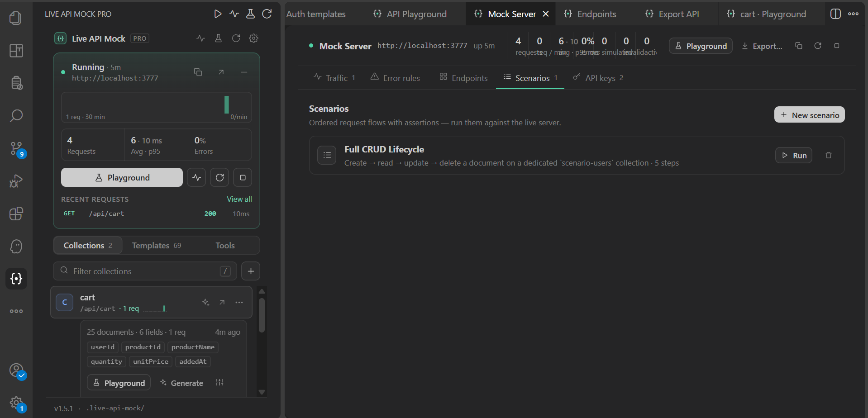
Task: Click View all recent requests
Action: click(x=239, y=199)
